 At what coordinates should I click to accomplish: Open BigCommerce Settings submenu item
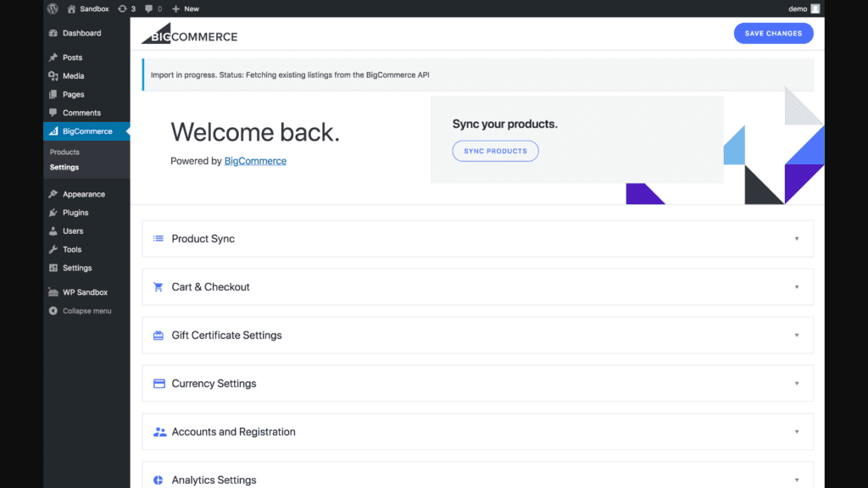click(64, 167)
